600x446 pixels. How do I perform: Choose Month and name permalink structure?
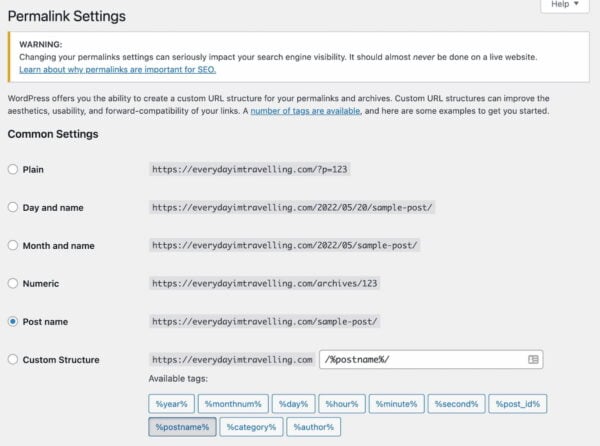(x=13, y=245)
